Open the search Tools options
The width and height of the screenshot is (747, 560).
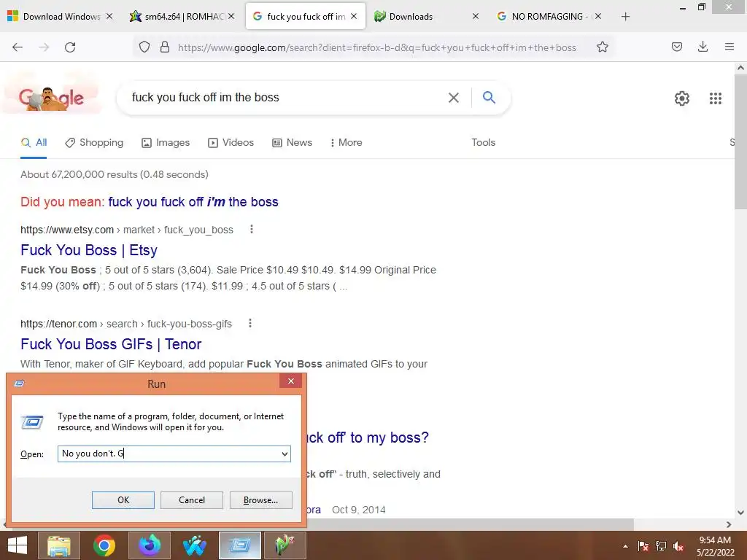[x=483, y=143]
